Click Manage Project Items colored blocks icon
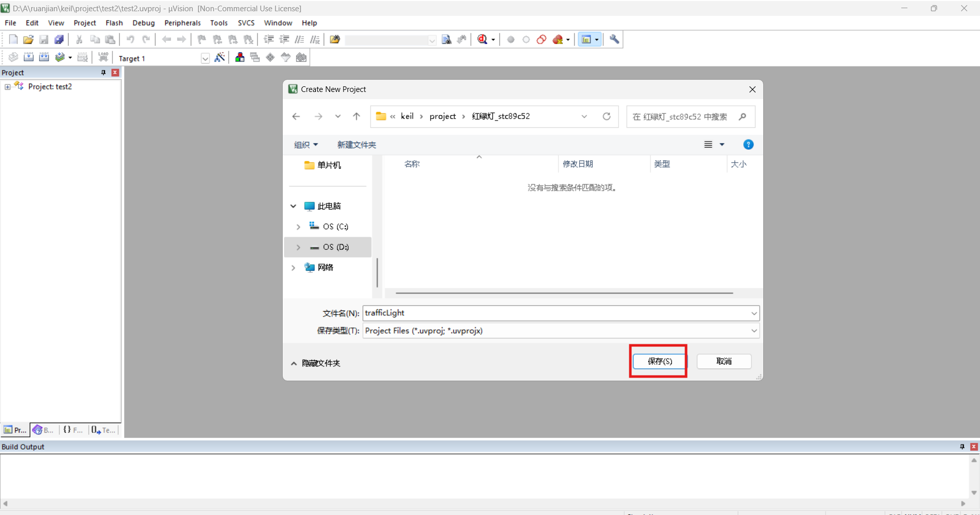980x515 pixels. tap(239, 57)
